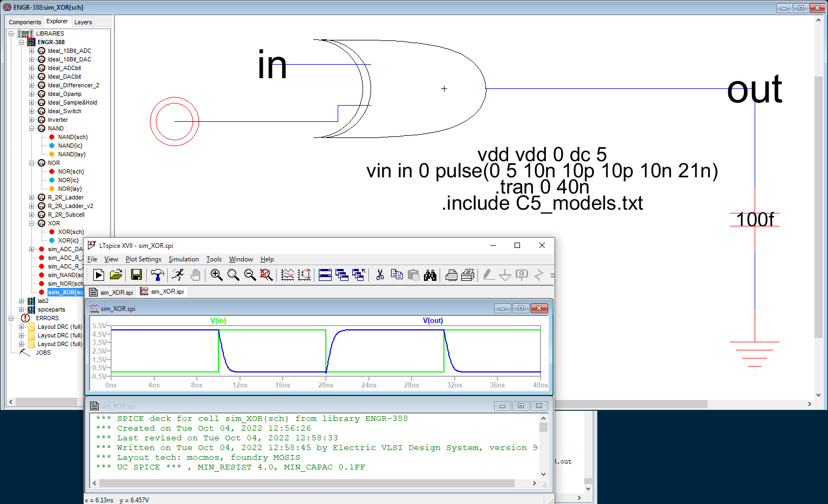Open the Tools menu
Viewport: 828px width, 504px height.
coord(214,259)
